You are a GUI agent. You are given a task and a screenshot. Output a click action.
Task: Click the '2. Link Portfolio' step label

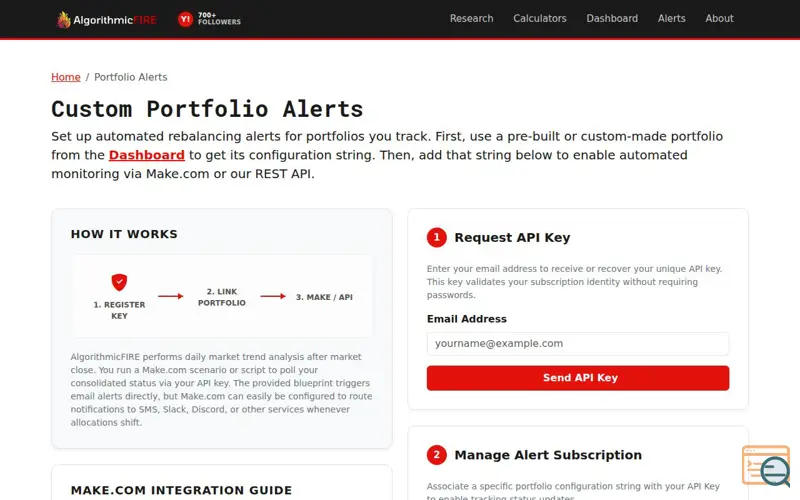point(222,297)
